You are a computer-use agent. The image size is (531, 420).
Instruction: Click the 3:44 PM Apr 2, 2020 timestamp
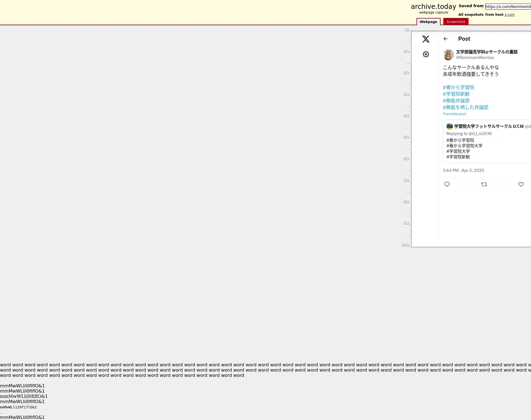[x=463, y=170]
